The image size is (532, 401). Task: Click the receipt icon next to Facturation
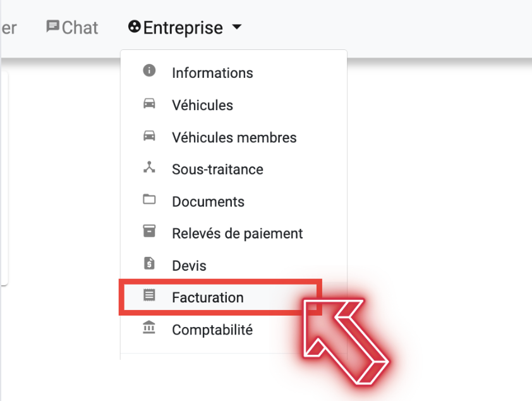149,295
